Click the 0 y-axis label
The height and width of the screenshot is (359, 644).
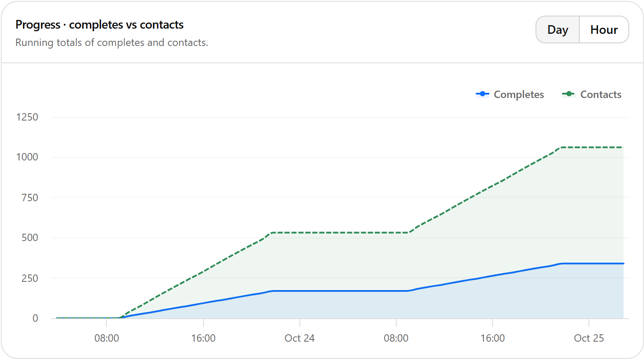[35, 318]
